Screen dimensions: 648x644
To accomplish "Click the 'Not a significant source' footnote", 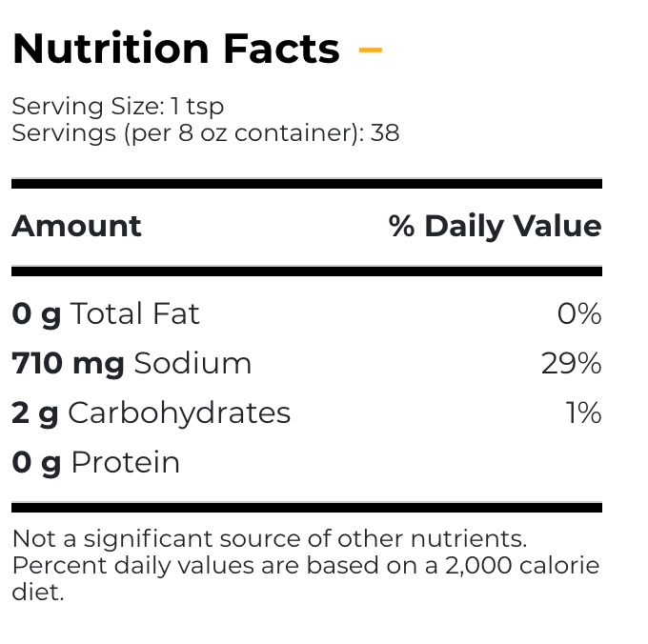I will 270,538.
